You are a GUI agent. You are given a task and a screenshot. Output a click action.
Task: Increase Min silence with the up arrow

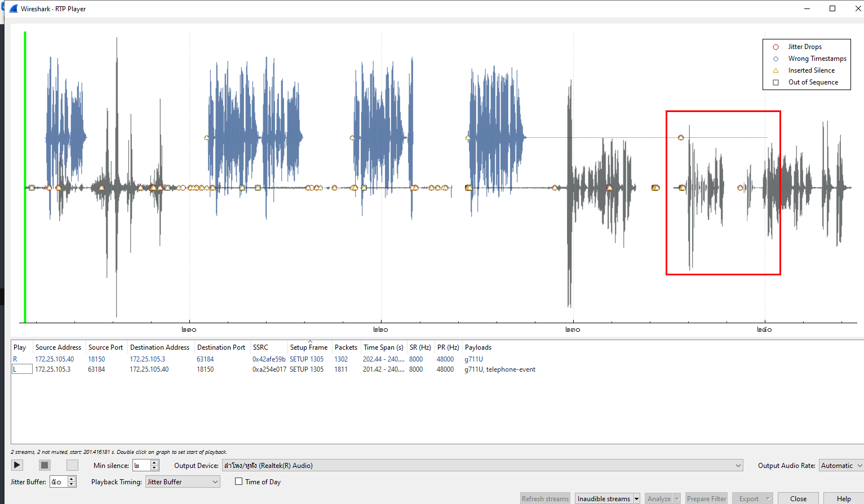click(x=154, y=462)
